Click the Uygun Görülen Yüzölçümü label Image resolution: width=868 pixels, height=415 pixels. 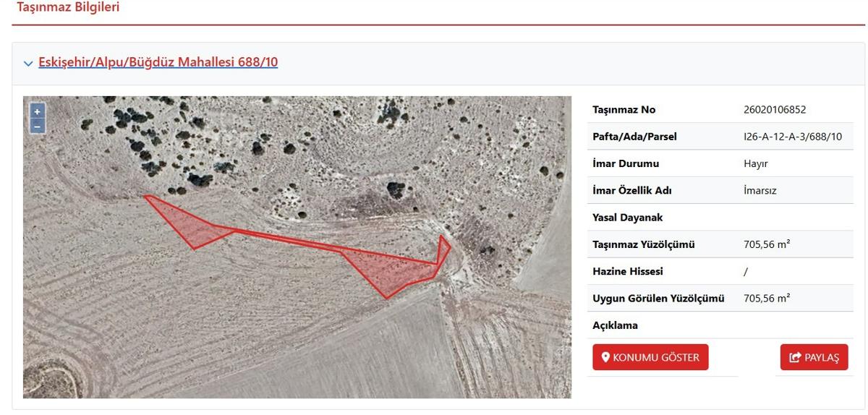click(658, 298)
